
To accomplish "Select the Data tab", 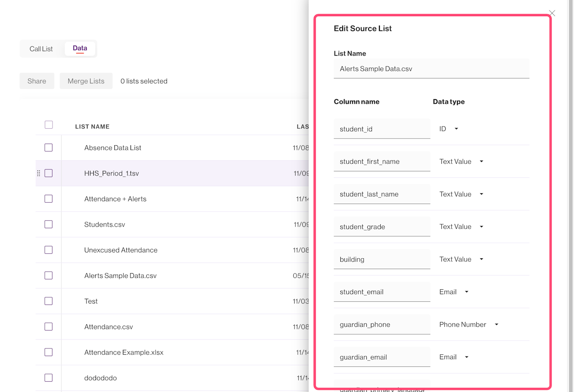I will (80, 48).
